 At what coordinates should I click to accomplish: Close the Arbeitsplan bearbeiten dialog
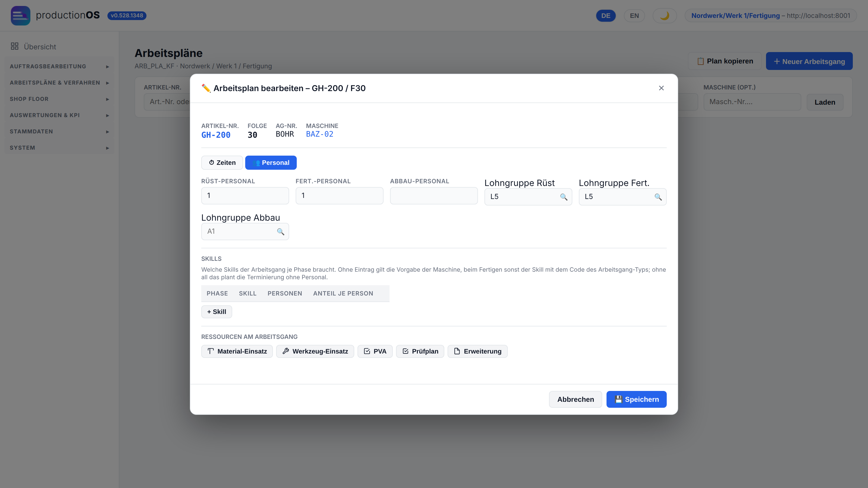661,88
